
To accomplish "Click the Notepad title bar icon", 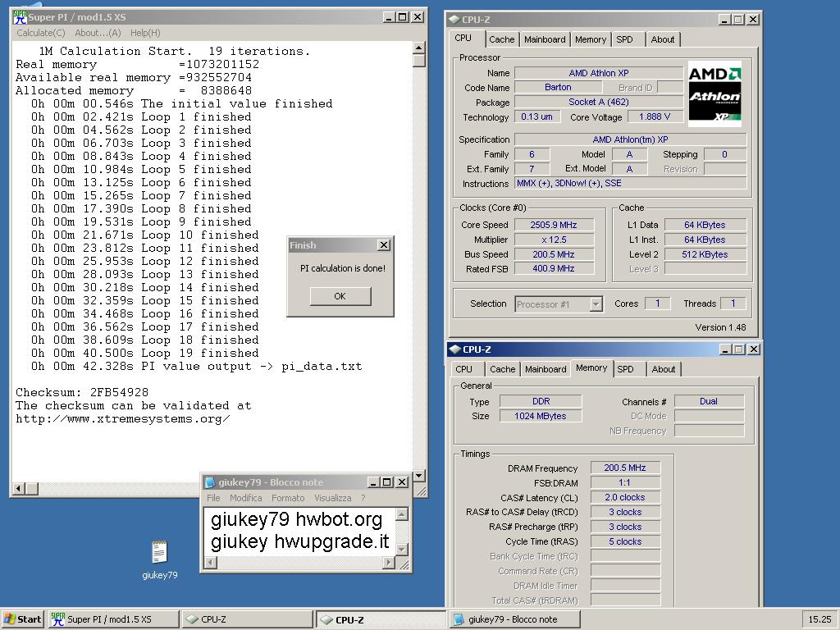I will point(210,482).
